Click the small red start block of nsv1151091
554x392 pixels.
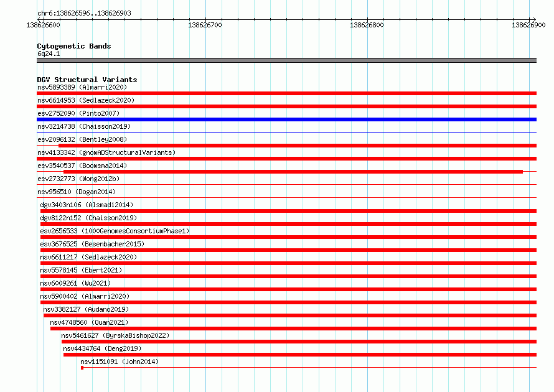[x=82, y=368]
